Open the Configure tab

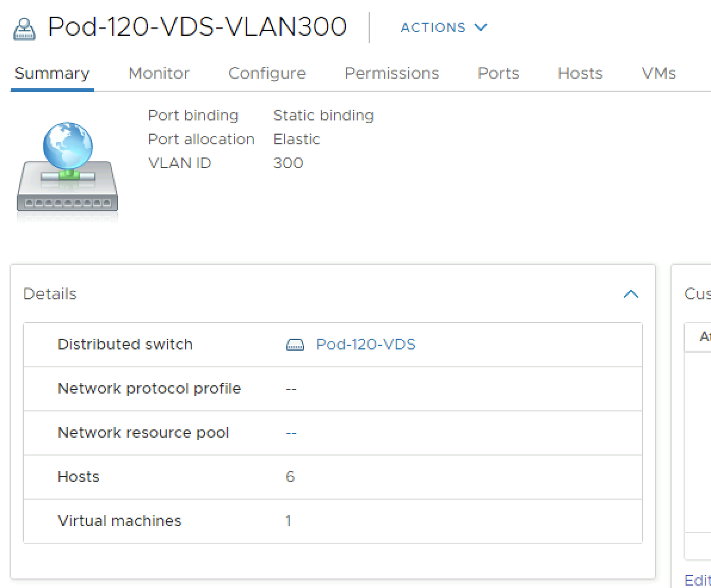coord(267,73)
